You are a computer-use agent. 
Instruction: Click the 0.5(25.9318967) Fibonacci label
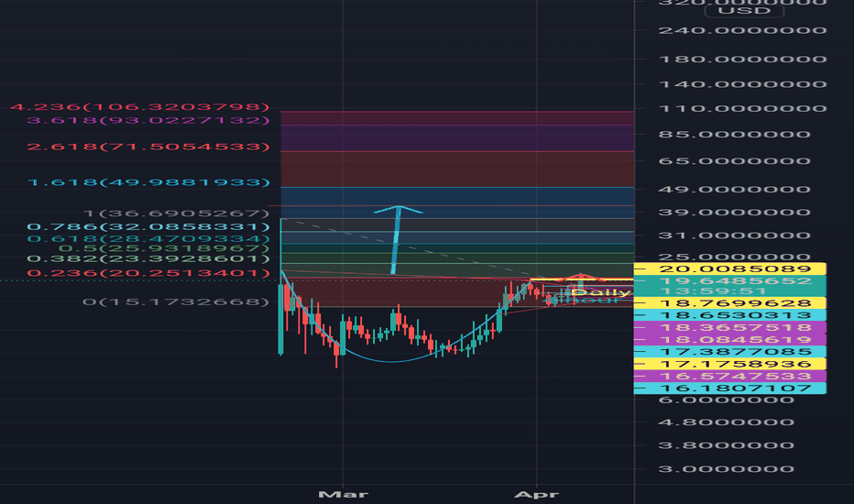(164, 248)
